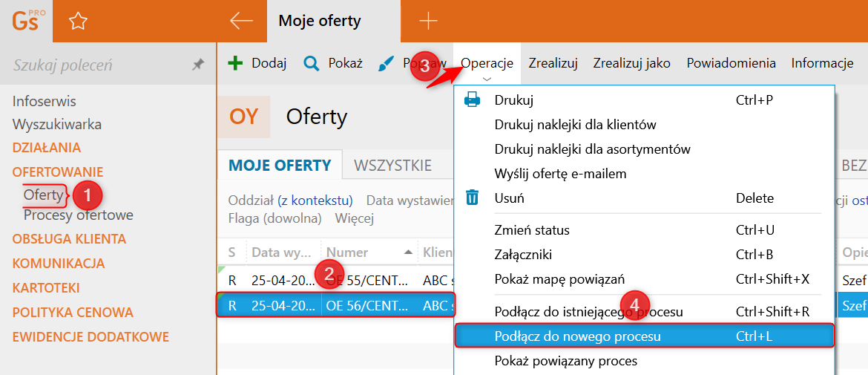Click the green plus Dodaj icon
This screenshot has height=375, width=868.
pos(235,63)
